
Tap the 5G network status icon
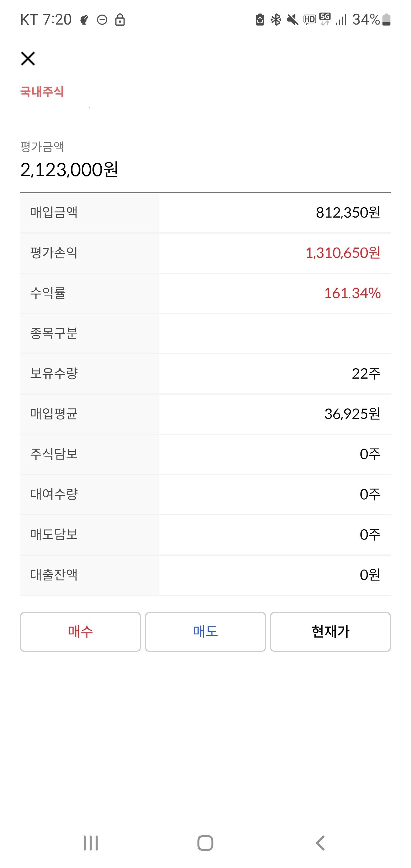tap(325, 19)
